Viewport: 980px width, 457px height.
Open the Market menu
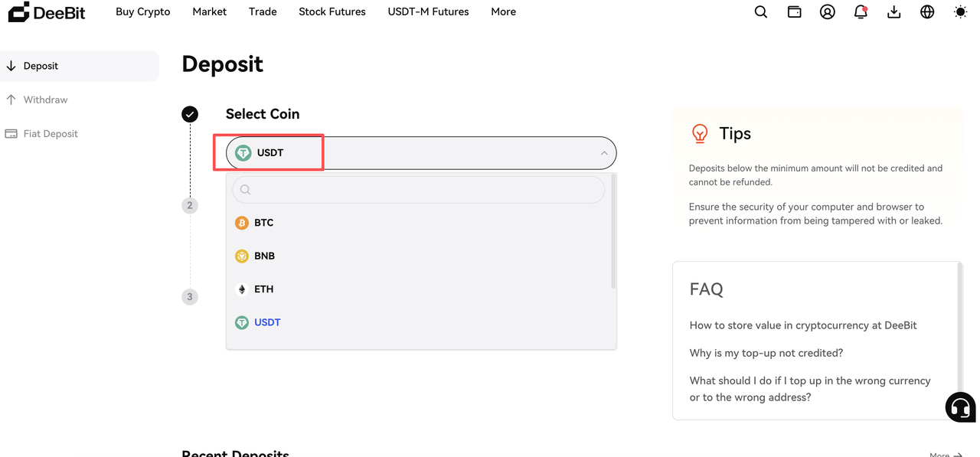pos(210,11)
